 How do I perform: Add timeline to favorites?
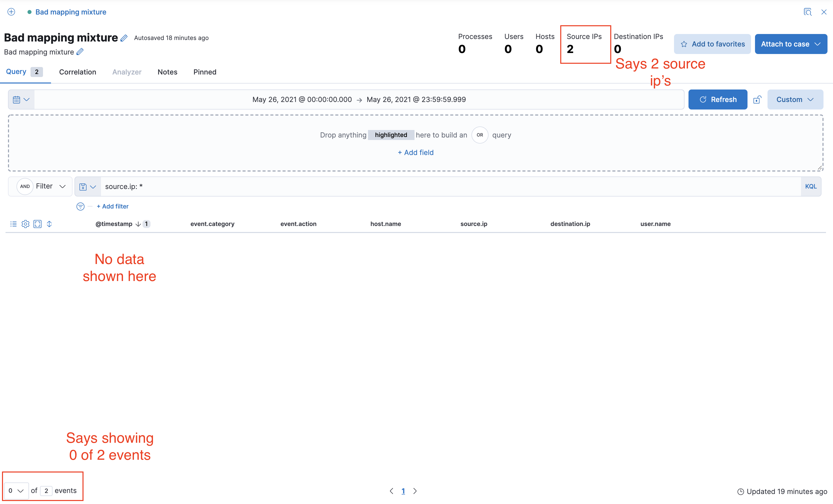tap(712, 44)
